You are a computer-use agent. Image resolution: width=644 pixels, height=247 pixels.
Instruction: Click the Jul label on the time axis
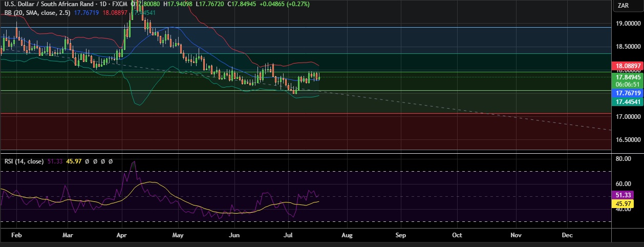coord(288,235)
